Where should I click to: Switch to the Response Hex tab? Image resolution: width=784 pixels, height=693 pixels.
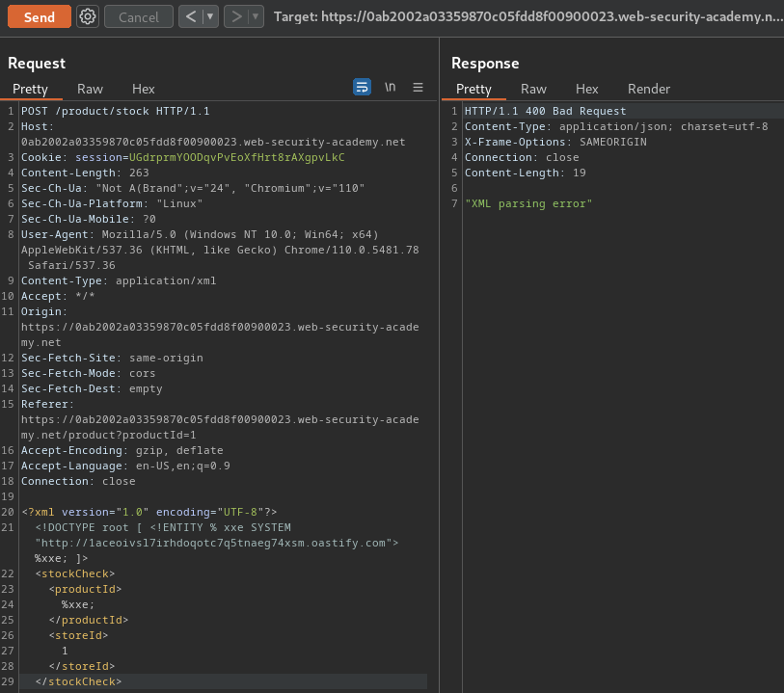tap(587, 89)
